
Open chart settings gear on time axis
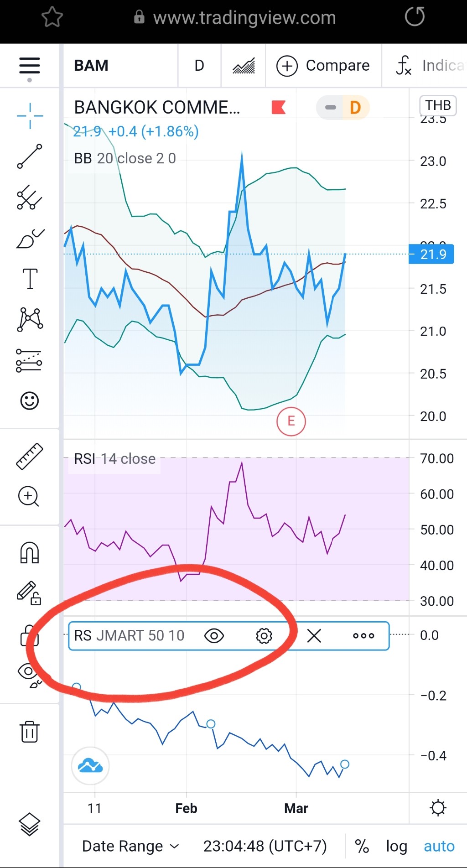click(438, 808)
